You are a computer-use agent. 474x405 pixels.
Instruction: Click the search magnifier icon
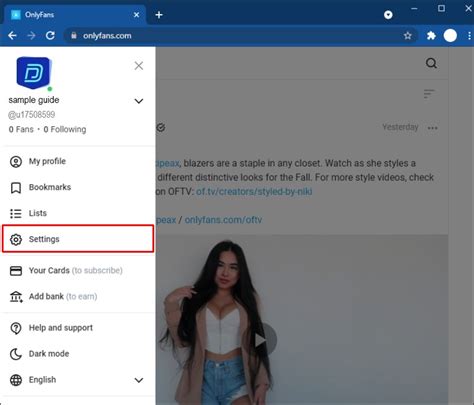(431, 63)
